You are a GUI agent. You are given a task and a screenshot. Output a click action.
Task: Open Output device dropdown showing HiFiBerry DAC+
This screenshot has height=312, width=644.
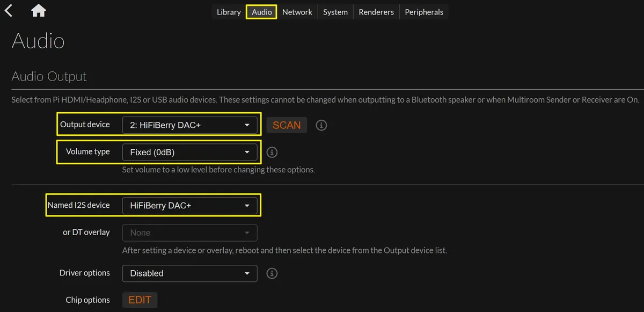click(190, 125)
